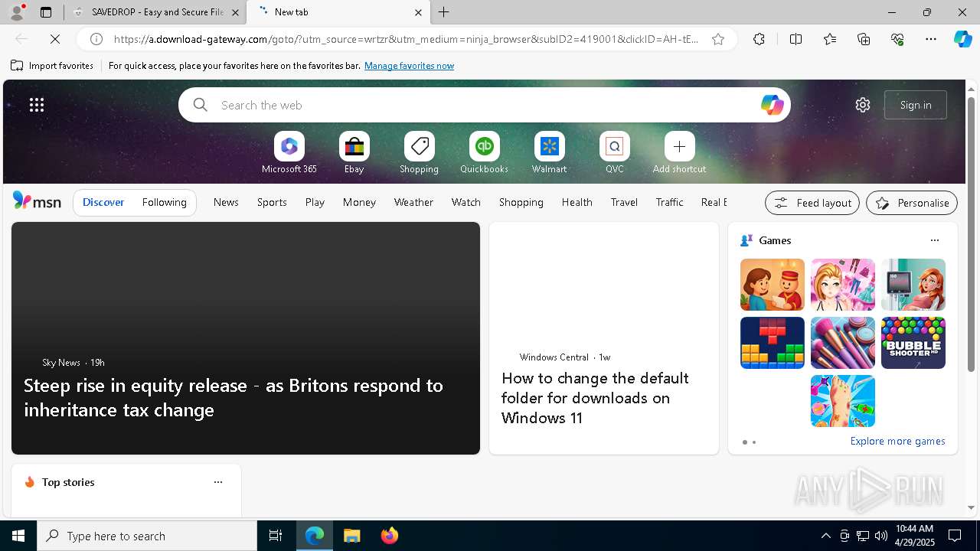The image size is (980, 551).
Task: Open the Collections icon
Action: [864, 39]
